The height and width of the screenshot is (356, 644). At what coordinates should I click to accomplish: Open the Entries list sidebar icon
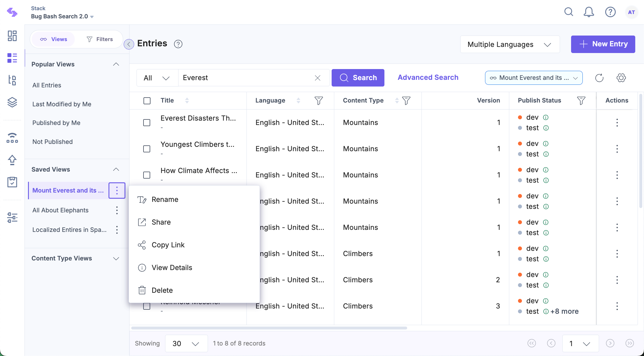coord(12,58)
